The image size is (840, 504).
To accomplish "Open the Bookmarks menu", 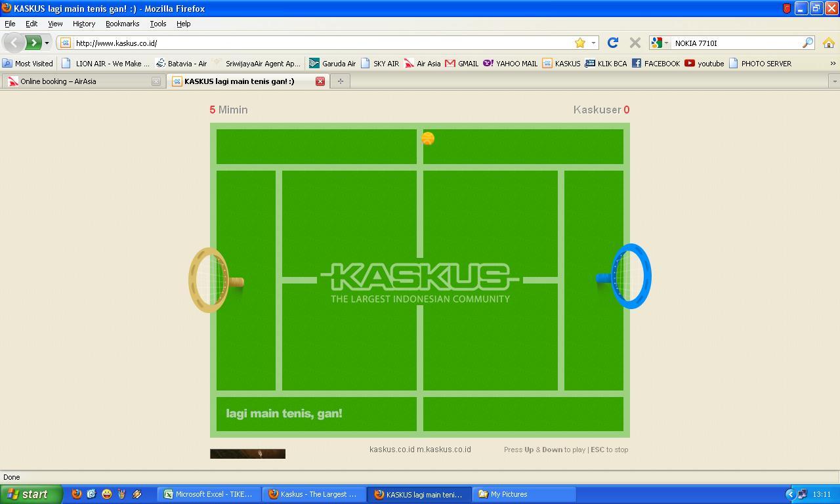I will tap(122, 24).
